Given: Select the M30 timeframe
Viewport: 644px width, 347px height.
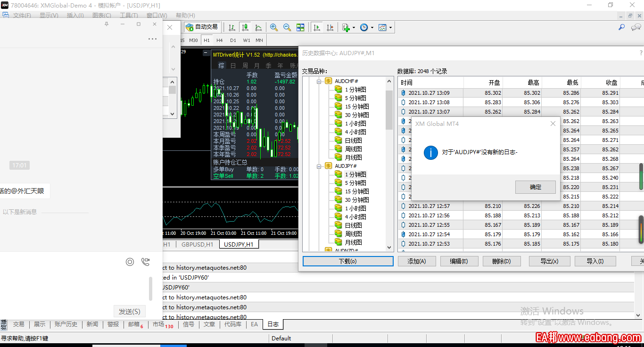Looking at the screenshot, I should point(193,41).
